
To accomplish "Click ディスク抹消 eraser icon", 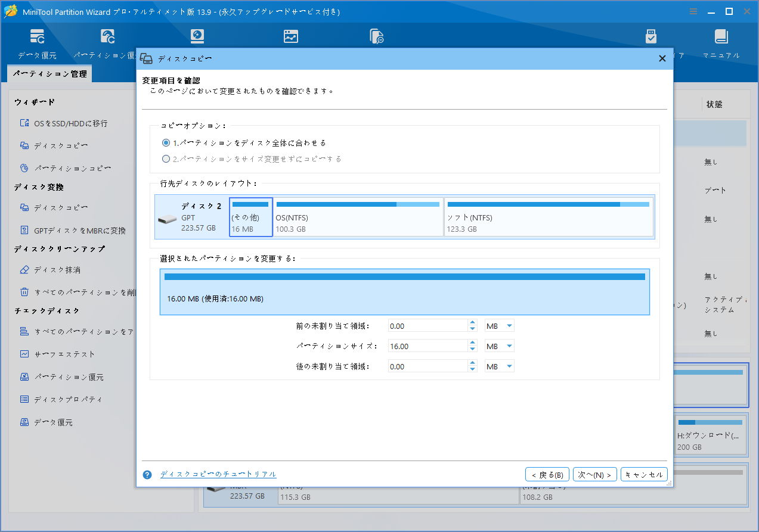I will pos(24,269).
